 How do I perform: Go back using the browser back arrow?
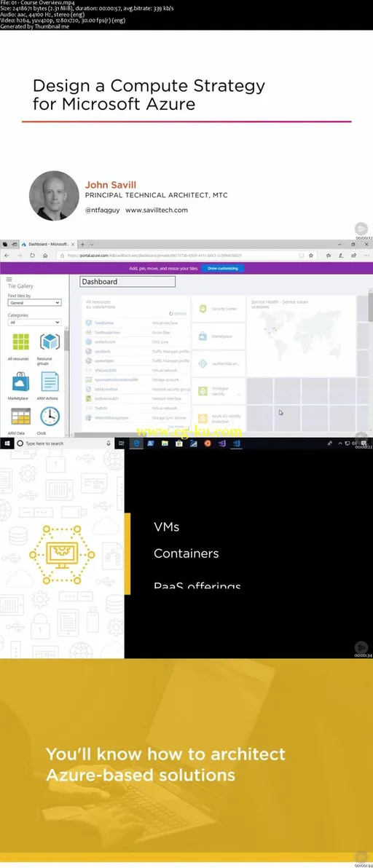click(7, 256)
